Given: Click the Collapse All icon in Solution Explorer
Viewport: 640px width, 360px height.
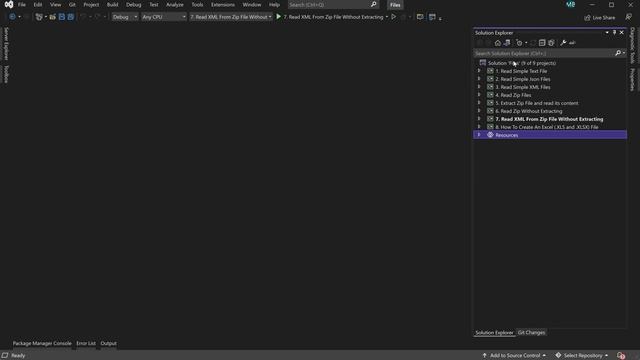Looking at the screenshot, I should pos(542,43).
